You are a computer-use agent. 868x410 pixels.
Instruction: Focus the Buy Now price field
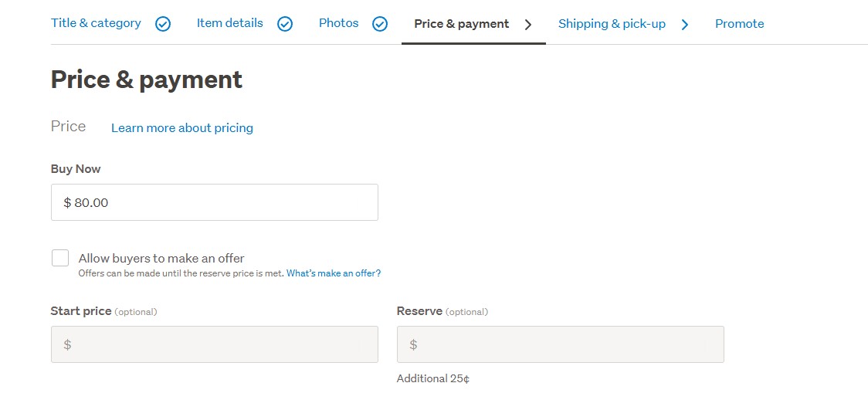coord(215,202)
